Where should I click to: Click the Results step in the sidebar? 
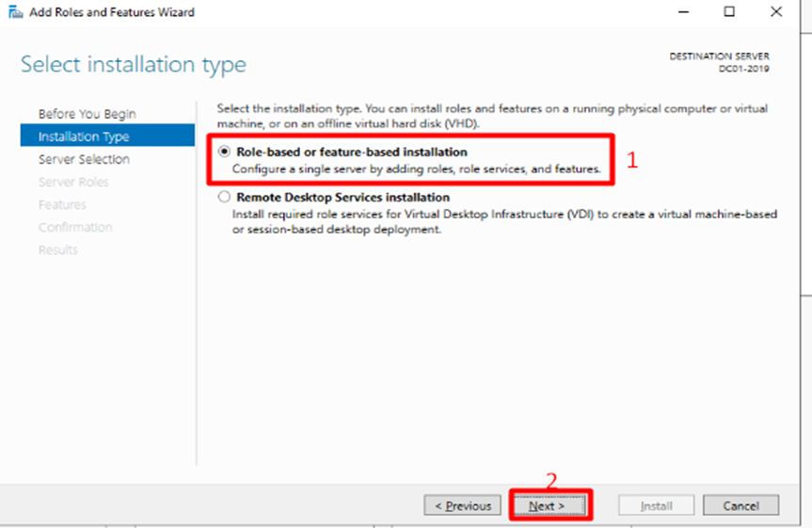(x=58, y=249)
